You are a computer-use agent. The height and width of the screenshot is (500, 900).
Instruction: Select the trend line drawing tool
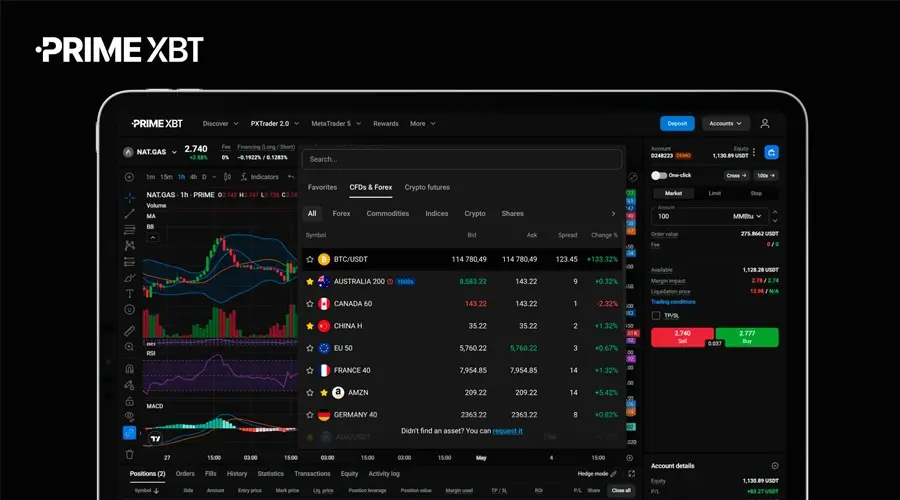pos(130,214)
